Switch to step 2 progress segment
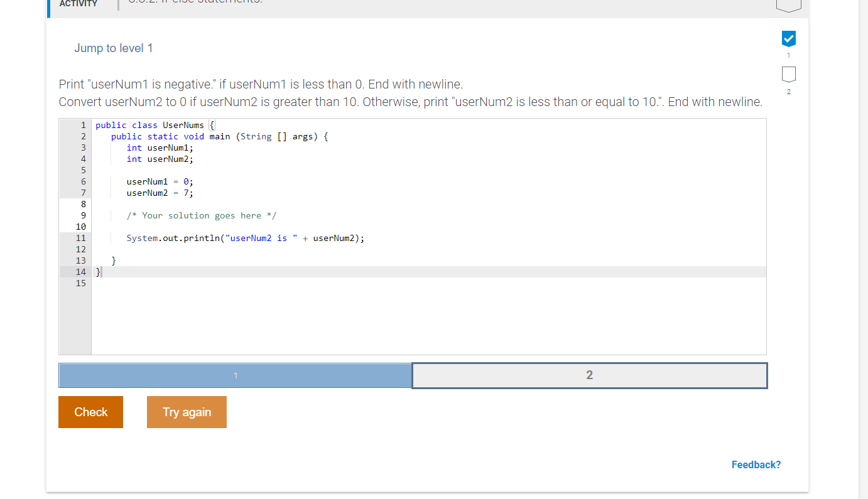The image size is (868, 499). (x=589, y=375)
